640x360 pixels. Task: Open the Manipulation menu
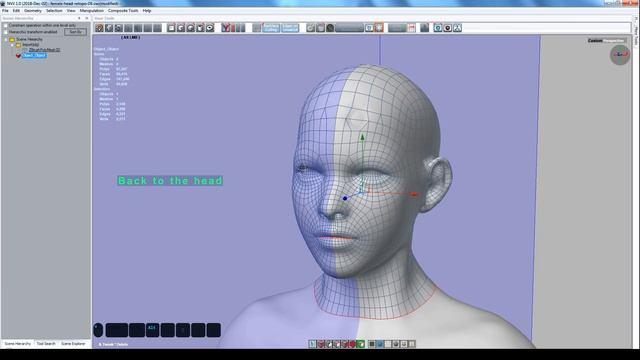tap(91, 11)
